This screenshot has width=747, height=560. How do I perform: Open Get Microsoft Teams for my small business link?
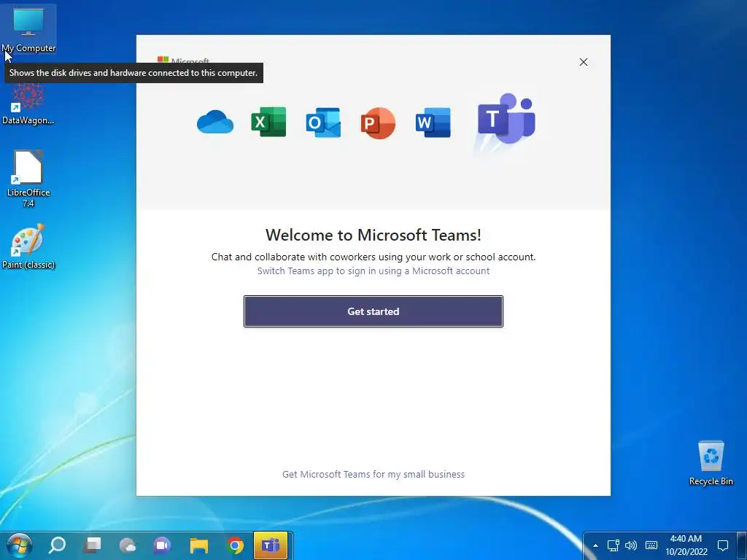click(373, 474)
